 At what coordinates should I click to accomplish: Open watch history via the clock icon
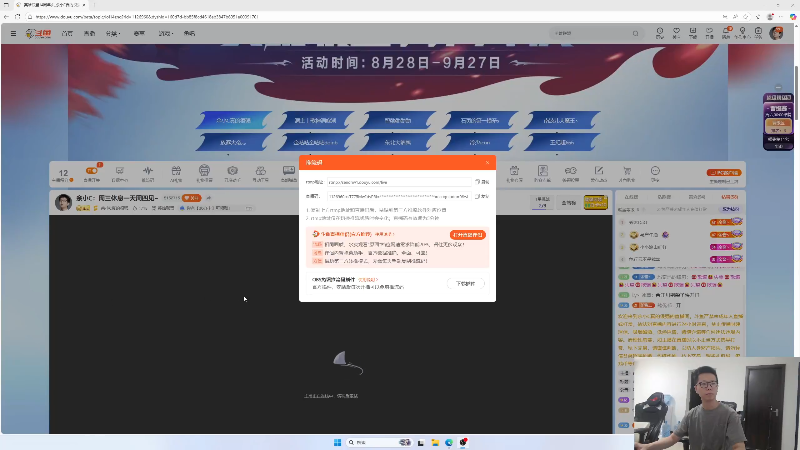pyautogui.click(x=660, y=33)
